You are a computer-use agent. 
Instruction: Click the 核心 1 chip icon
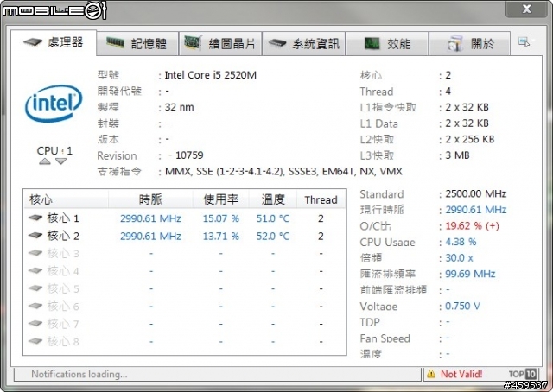35,218
